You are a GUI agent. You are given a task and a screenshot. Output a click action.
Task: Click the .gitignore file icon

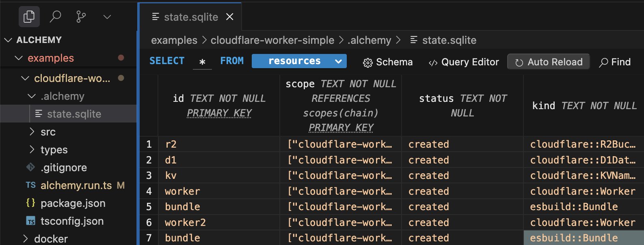(30, 167)
